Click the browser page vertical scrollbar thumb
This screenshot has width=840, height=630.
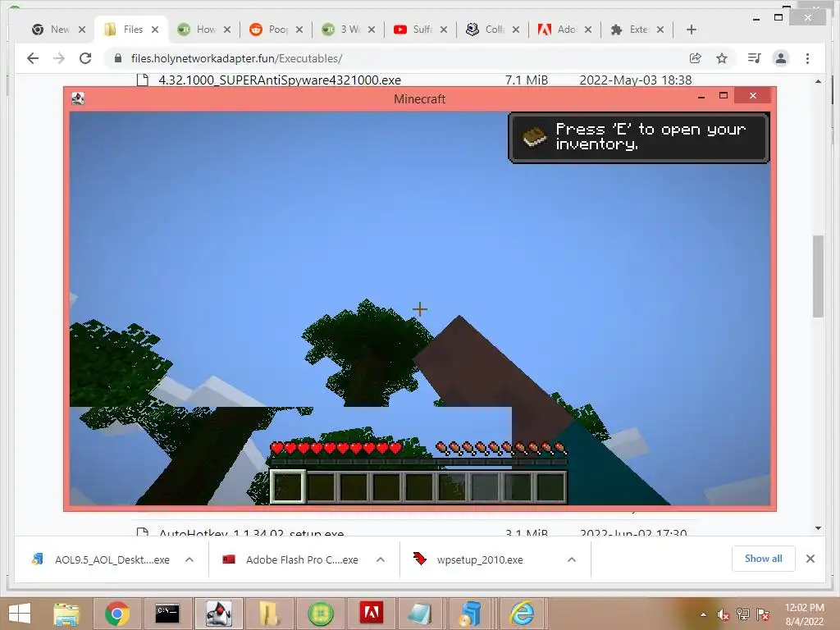(x=818, y=276)
